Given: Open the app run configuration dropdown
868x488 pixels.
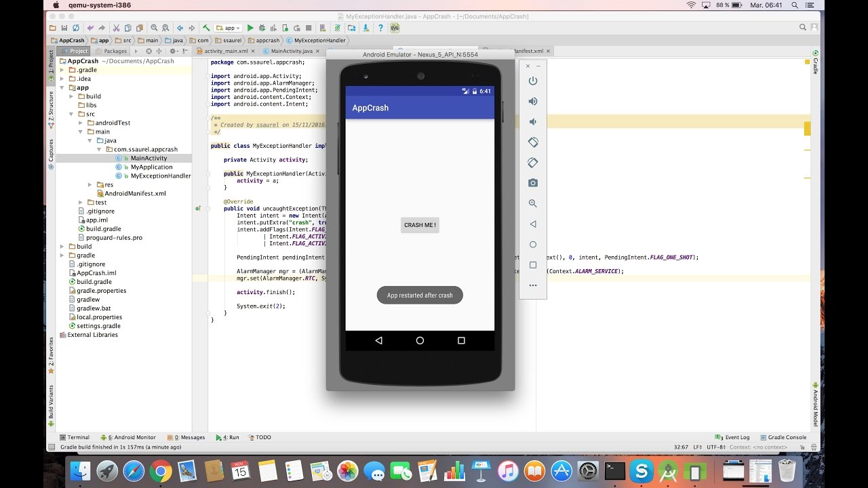Looking at the screenshot, I should coord(228,28).
